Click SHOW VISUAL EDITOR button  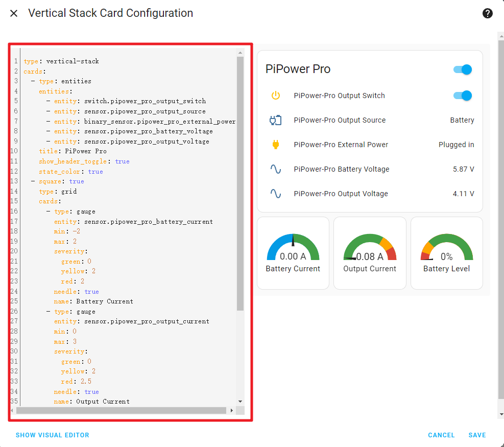tap(53, 435)
